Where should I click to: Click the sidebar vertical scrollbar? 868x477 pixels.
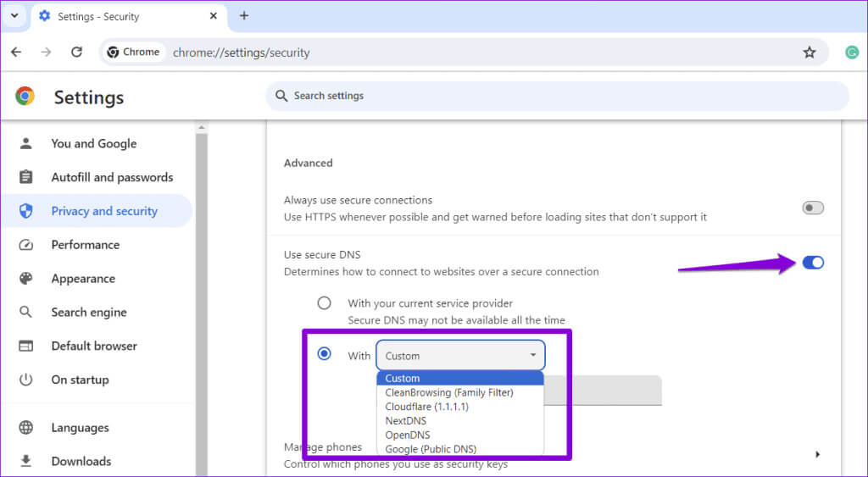pyautogui.click(x=202, y=297)
